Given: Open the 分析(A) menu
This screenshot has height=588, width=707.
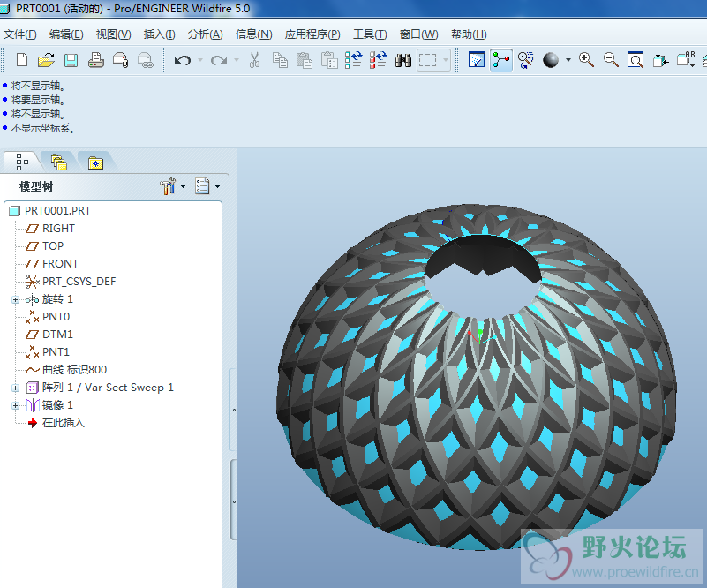Looking at the screenshot, I should (205, 34).
